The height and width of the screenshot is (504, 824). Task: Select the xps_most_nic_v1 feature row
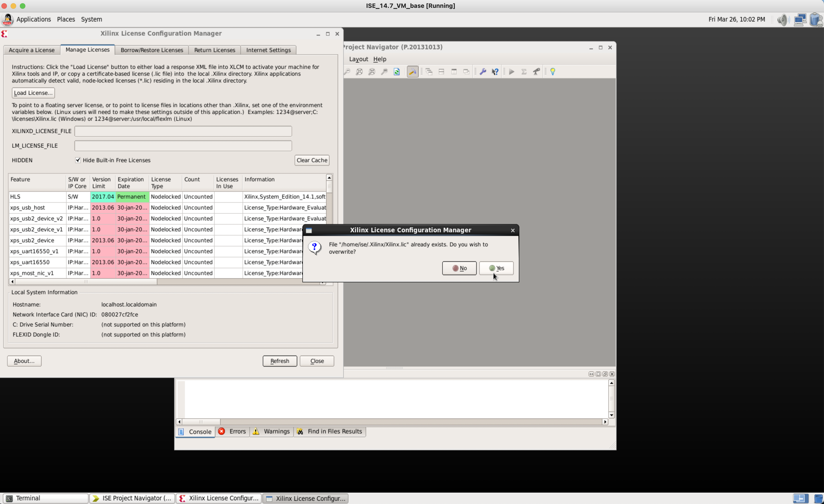pyautogui.click(x=155, y=273)
